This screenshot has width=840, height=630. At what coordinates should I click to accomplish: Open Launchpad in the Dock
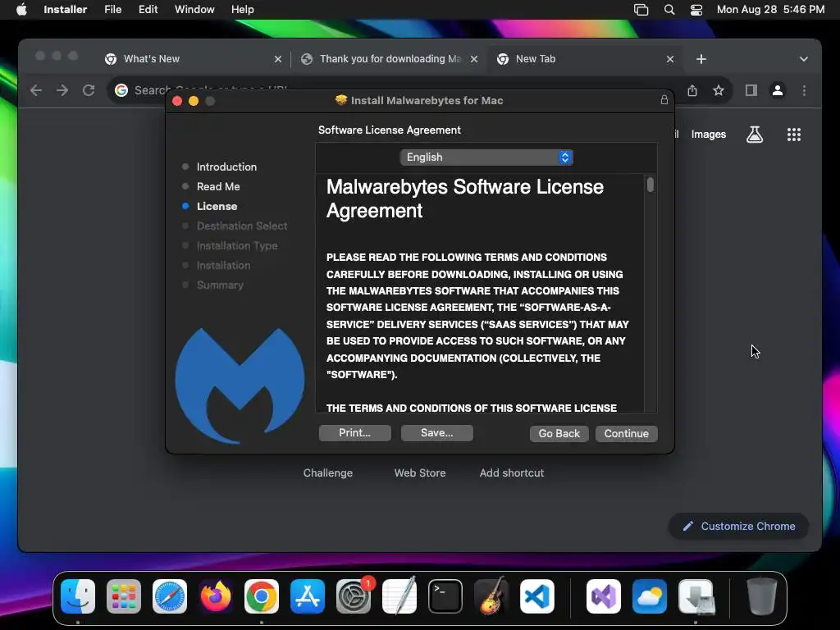click(x=124, y=596)
